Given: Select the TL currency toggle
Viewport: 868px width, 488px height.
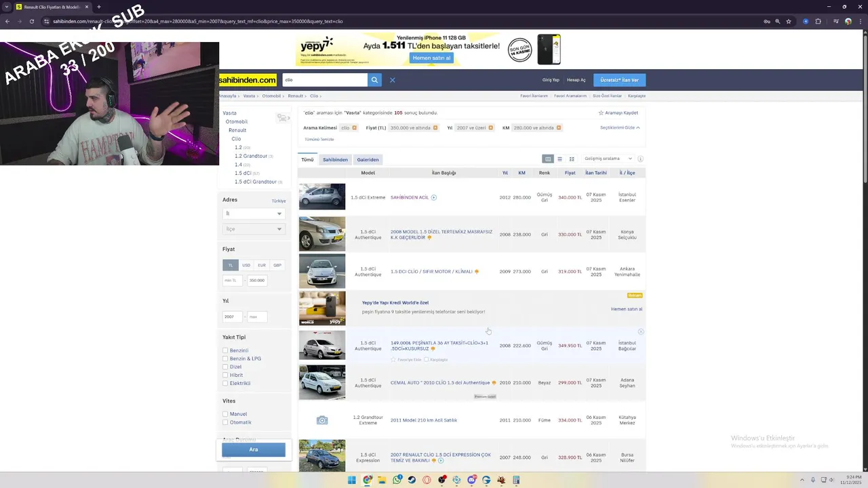Looking at the screenshot, I should pyautogui.click(x=230, y=265).
